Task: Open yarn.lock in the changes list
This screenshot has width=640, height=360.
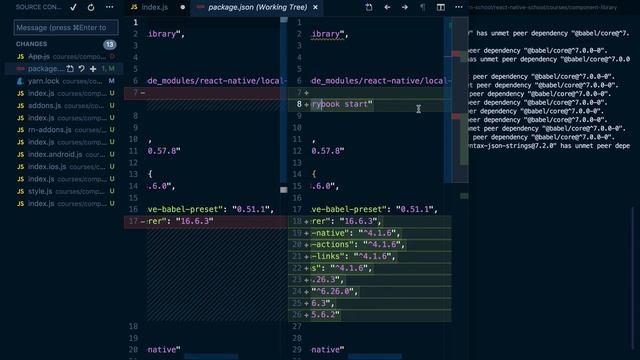Action: pos(65,81)
